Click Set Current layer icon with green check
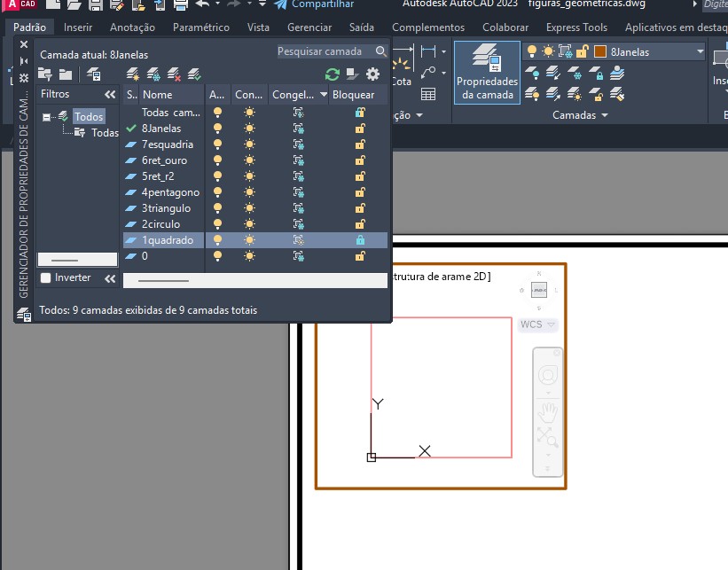 tap(194, 74)
